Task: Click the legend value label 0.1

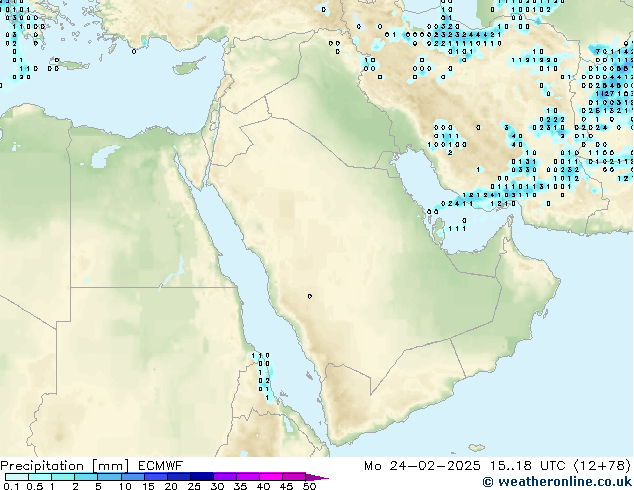Action: [x=10, y=487]
